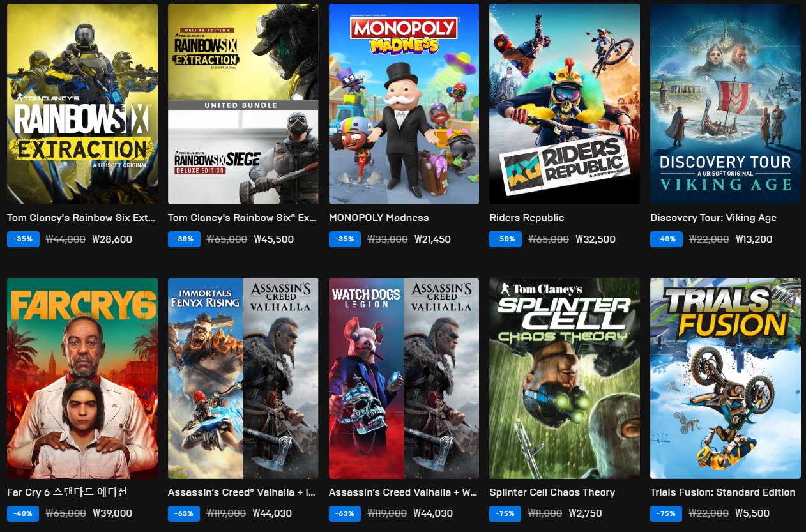Click the ₩2,750 sale price
806x532 pixels.
tap(584, 513)
